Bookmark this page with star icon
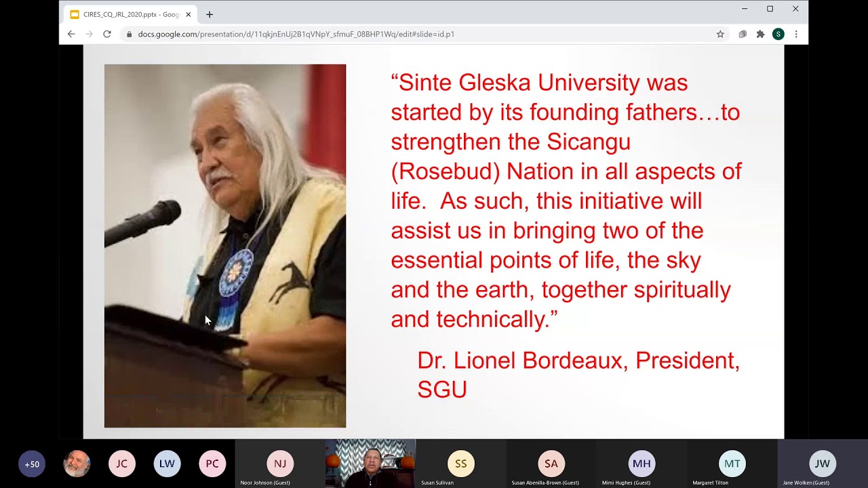Viewport: 868px width, 488px height. [x=720, y=34]
